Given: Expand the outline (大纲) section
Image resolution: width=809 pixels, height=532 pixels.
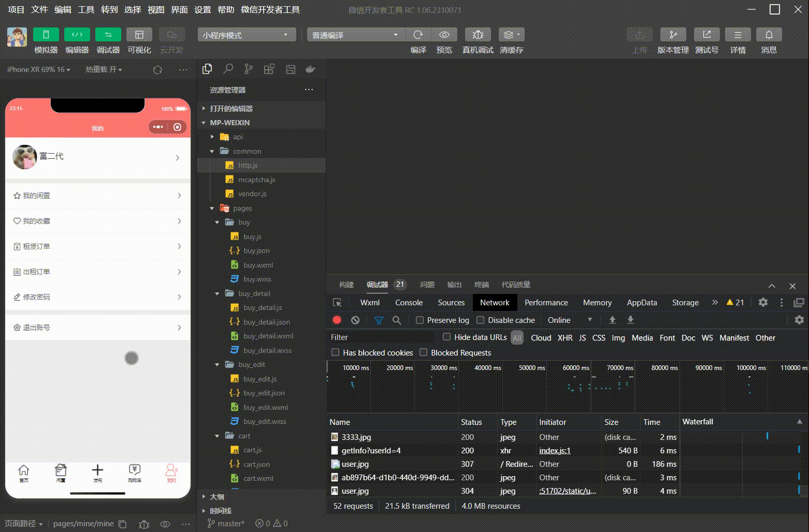Looking at the screenshot, I should click(x=261, y=497).
